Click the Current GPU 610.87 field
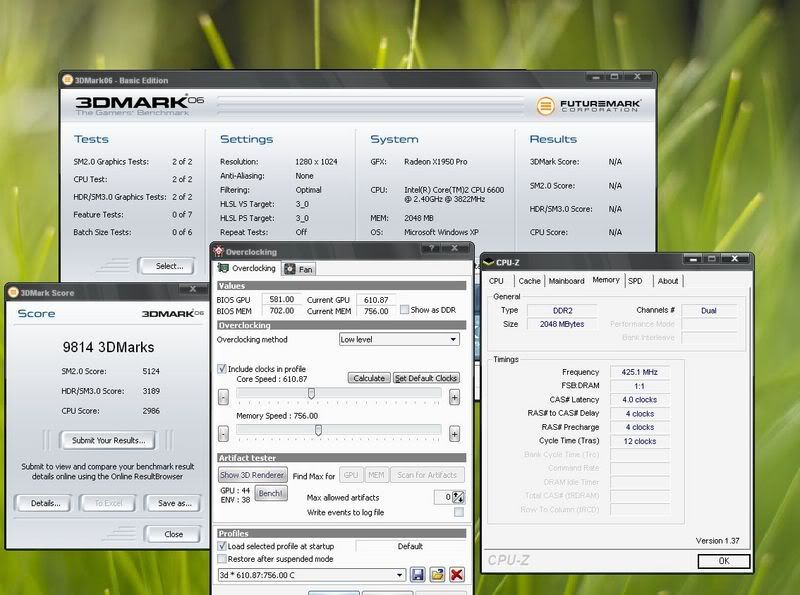800x595 pixels. (376, 300)
